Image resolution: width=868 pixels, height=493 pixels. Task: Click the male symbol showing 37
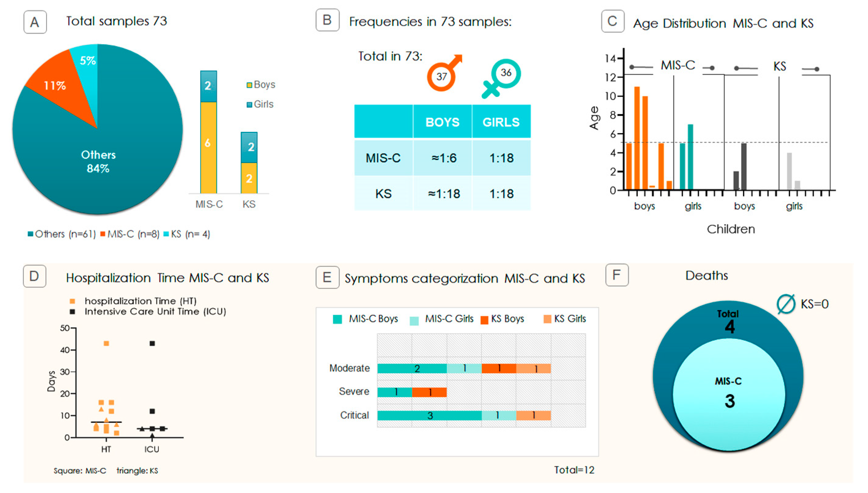(444, 72)
